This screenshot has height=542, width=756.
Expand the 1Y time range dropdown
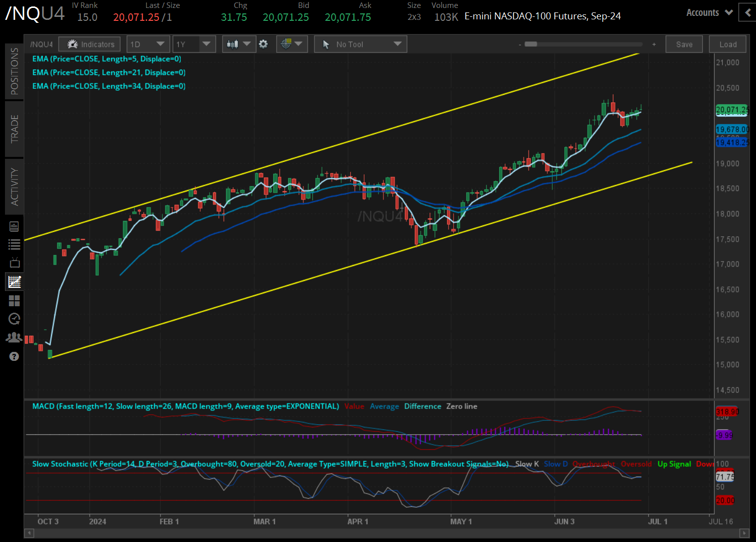(x=194, y=44)
